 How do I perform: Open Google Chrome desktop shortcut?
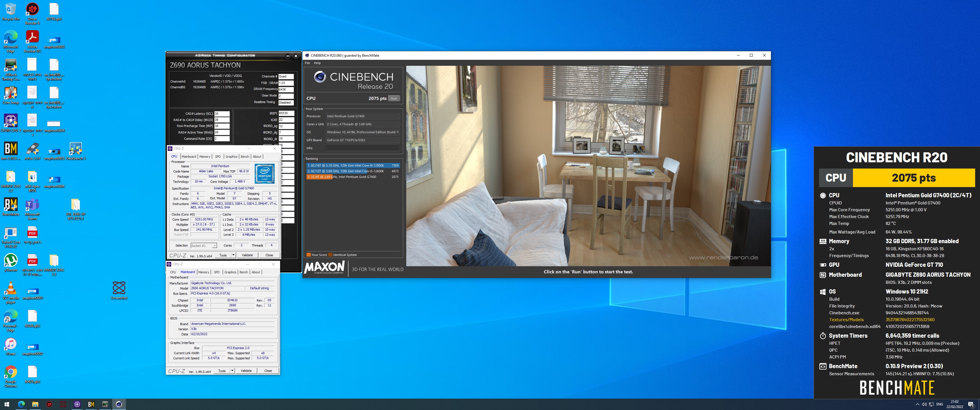pos(11,376)
